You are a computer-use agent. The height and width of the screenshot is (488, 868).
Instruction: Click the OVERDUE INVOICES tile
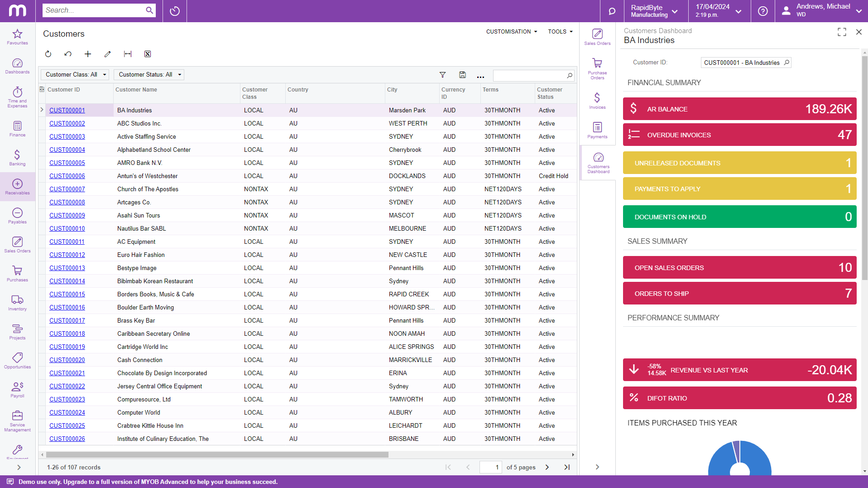pos(739,135)
